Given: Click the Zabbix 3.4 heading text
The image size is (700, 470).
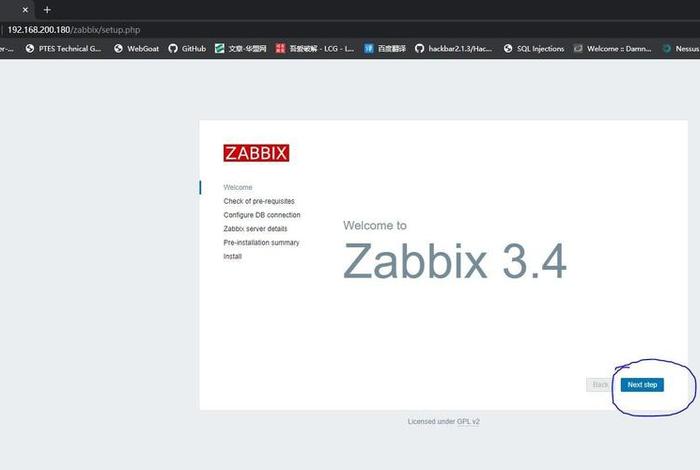Looking at the screenshot, I should pyautogui.click(x=455, y=261).
